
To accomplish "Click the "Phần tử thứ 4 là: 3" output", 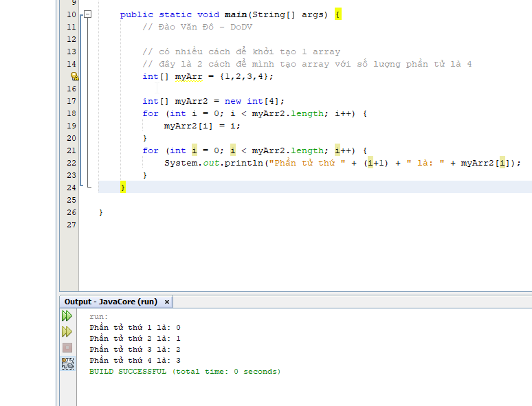I will coord(135,361).
